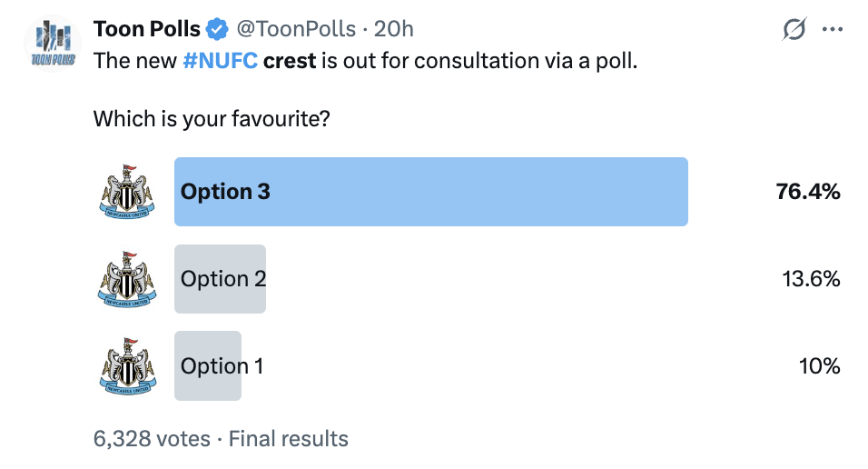Image resolution: width=868 pixels, height=469 pixels.
Task: Open the #NUFC hashtag link
Action: 221,60
